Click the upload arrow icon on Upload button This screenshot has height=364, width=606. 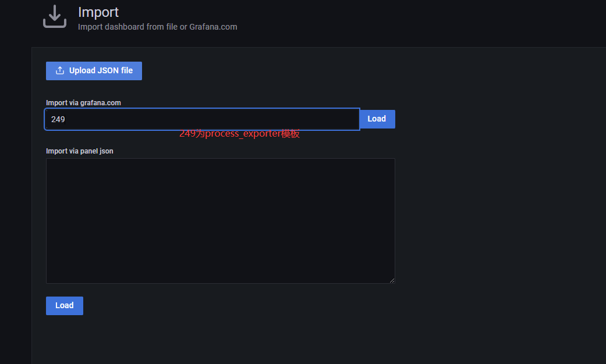tap(59, 70)
